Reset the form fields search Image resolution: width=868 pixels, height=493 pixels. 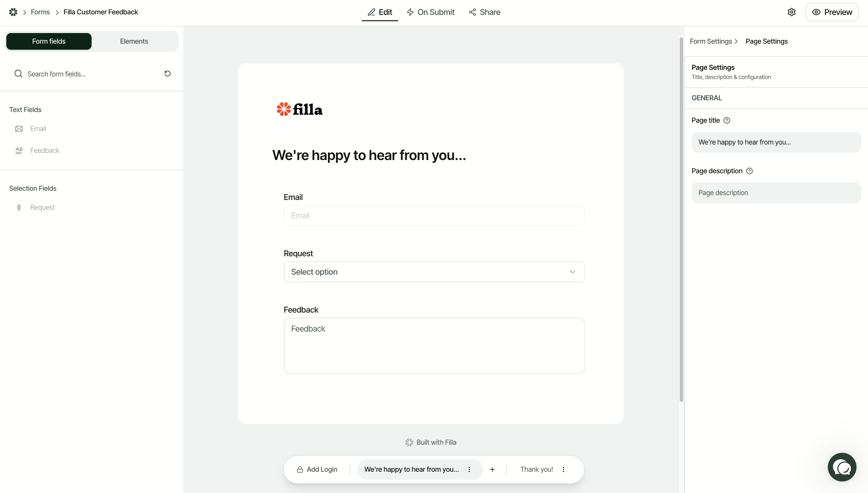167,73
